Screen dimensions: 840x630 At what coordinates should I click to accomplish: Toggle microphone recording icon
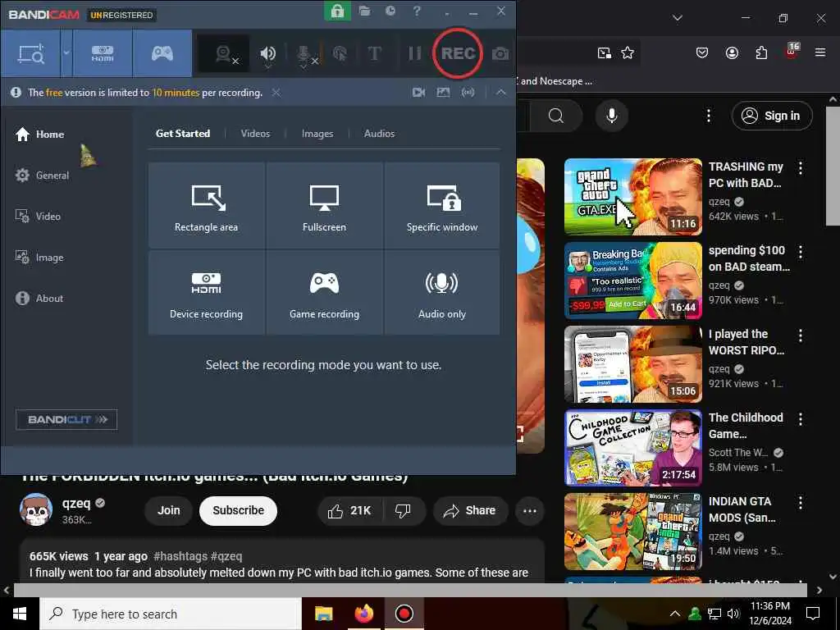pos(304,53)
